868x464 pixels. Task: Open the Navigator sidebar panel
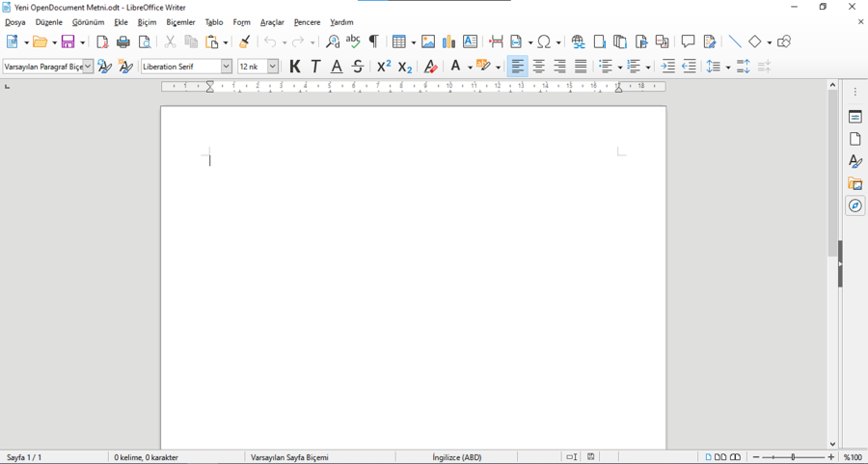pos(854,205)
